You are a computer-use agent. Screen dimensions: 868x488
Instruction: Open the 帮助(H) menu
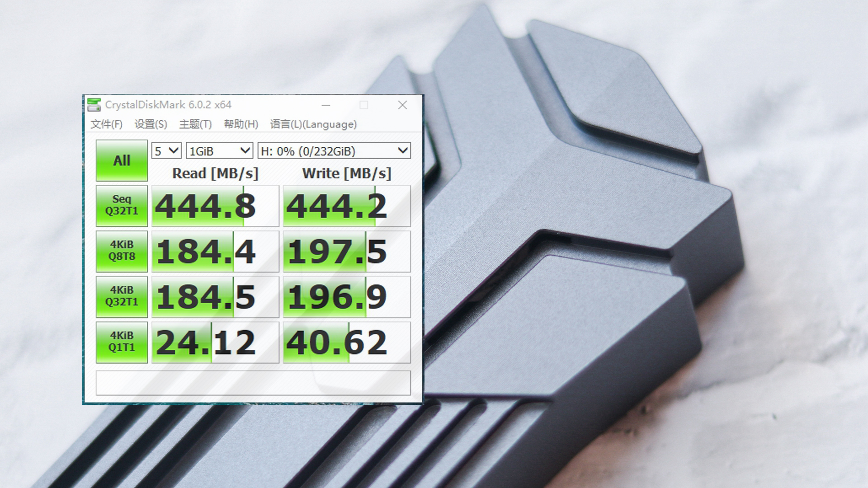click(x=241, y=124)
